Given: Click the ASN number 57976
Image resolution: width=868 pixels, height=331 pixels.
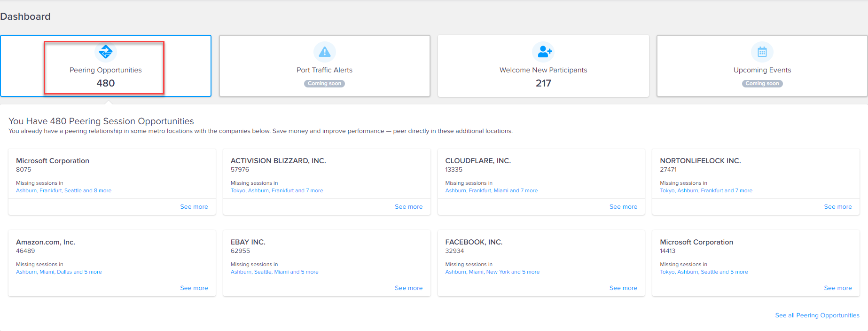Looking at the screenshot, I should (x=240, y=170).
